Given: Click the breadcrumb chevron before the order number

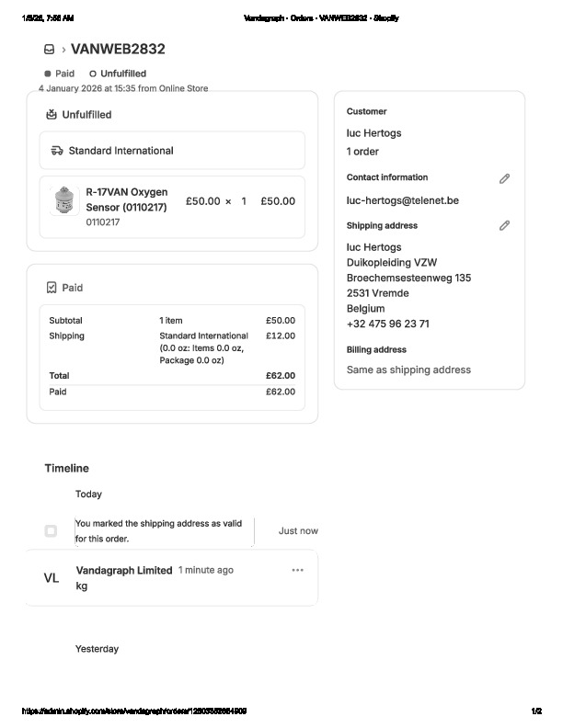Looking at the screenshot, I should coord(63,50).
